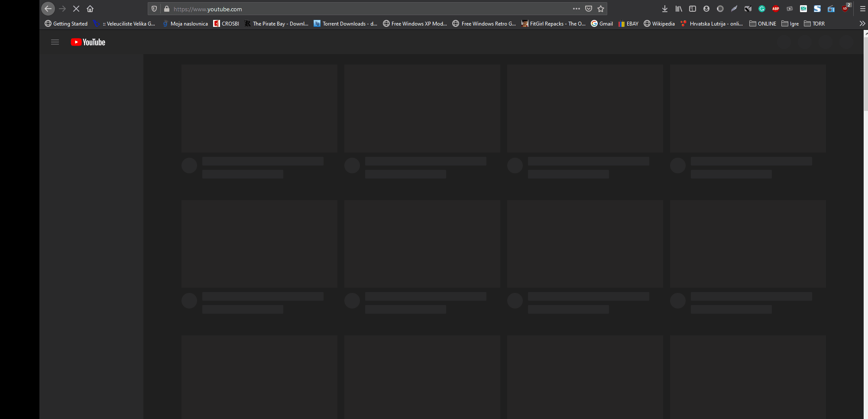This screenshot has width=868, height=419.
Task: Save page to Pocket
Action: click(x=589, y=9)
